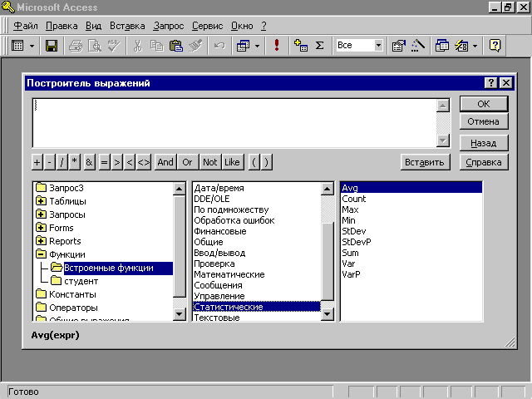Screen dimensions: 532x399
Task: Click the OK button
Action: 484,104
